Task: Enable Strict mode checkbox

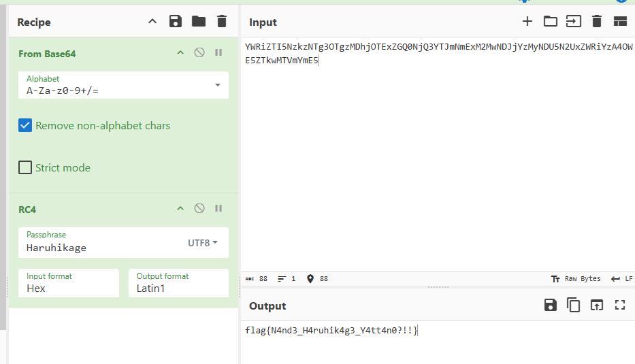Action: [25, 167]
